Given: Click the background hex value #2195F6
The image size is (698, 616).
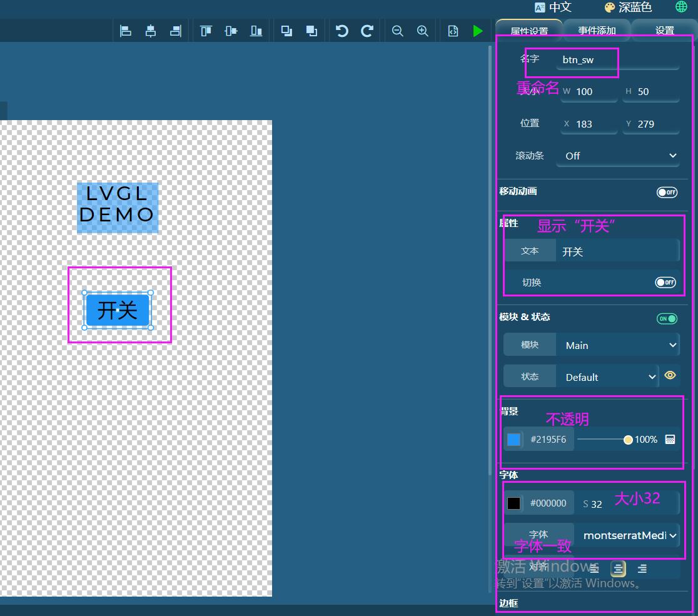Looking at the screenshot, I should pos(548,439).
